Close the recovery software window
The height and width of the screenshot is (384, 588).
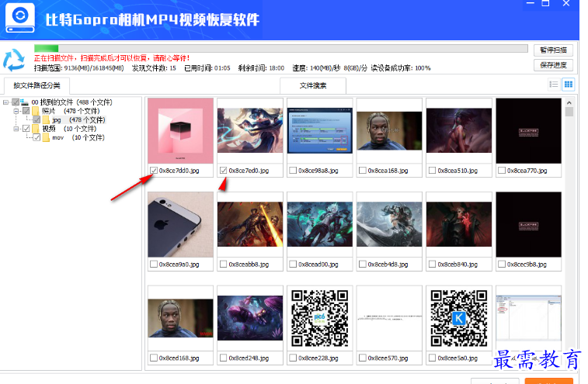click(566, 3)
